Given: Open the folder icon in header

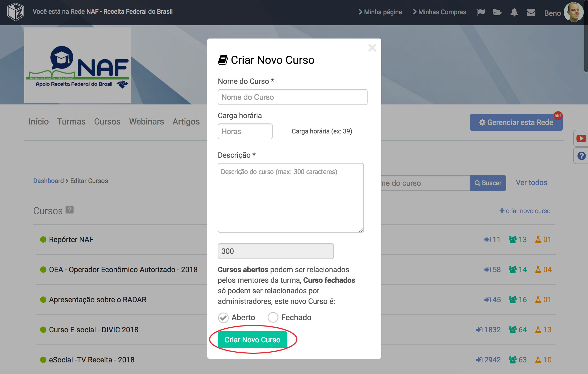Looking at the screenshot, I should click(497, 12).
